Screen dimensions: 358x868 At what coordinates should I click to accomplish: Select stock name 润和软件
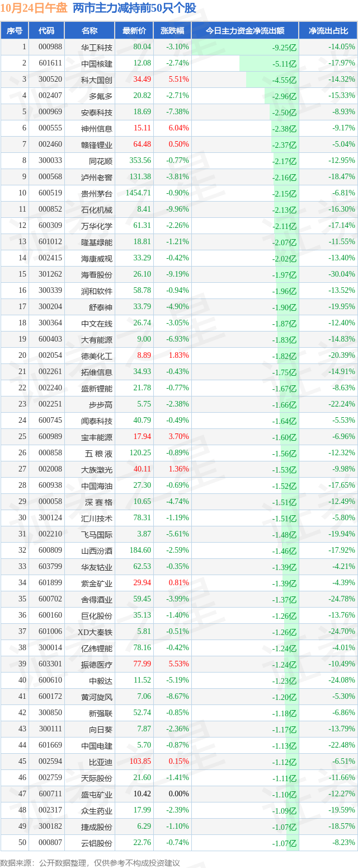tap(97, 291)
